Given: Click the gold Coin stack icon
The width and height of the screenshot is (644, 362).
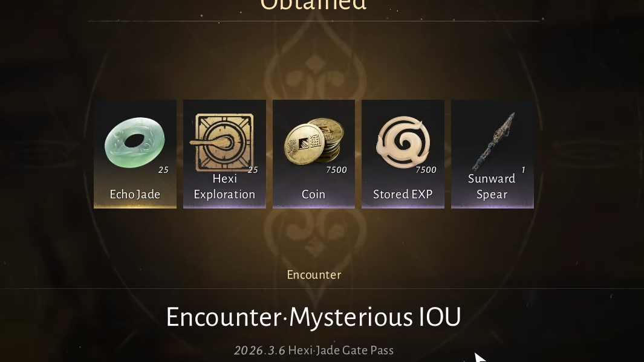Looking at the screenshot, I should (314, 141).
